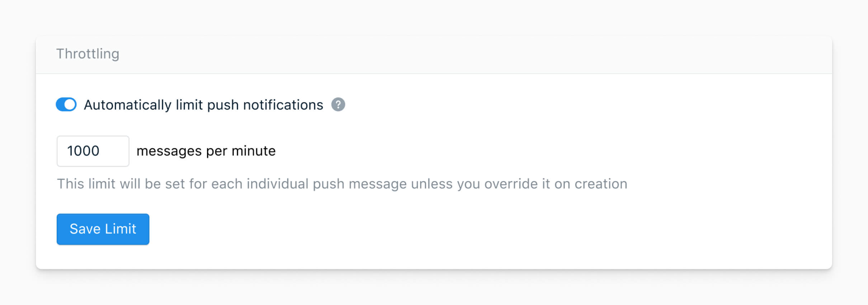The image size is (868, 305).
Task: Click the help icon beside notifications label
Action: [x=338, y=105]
